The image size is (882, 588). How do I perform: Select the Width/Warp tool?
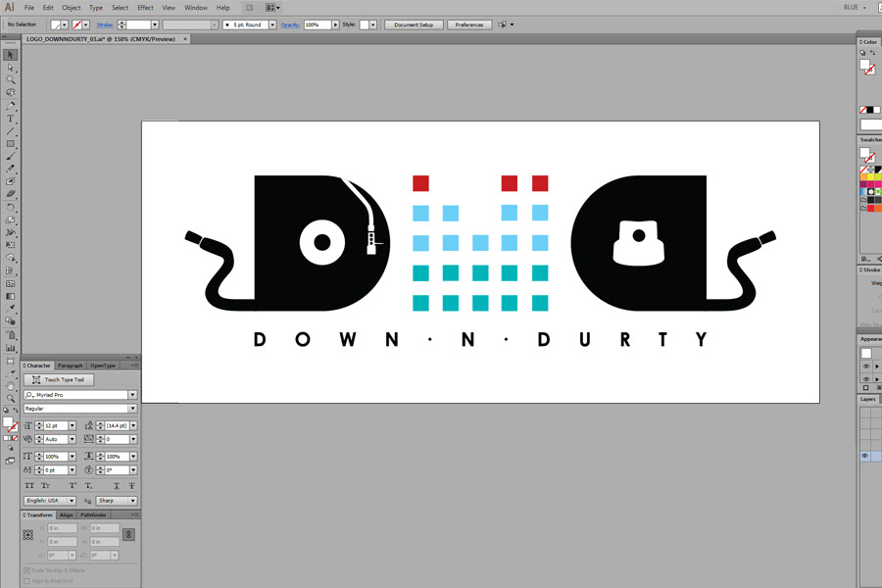[x=10, y=232]
